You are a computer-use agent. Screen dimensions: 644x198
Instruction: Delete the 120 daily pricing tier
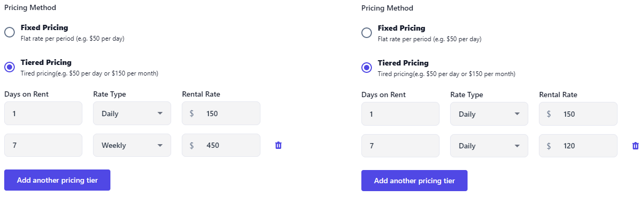[x=636, y=146]
